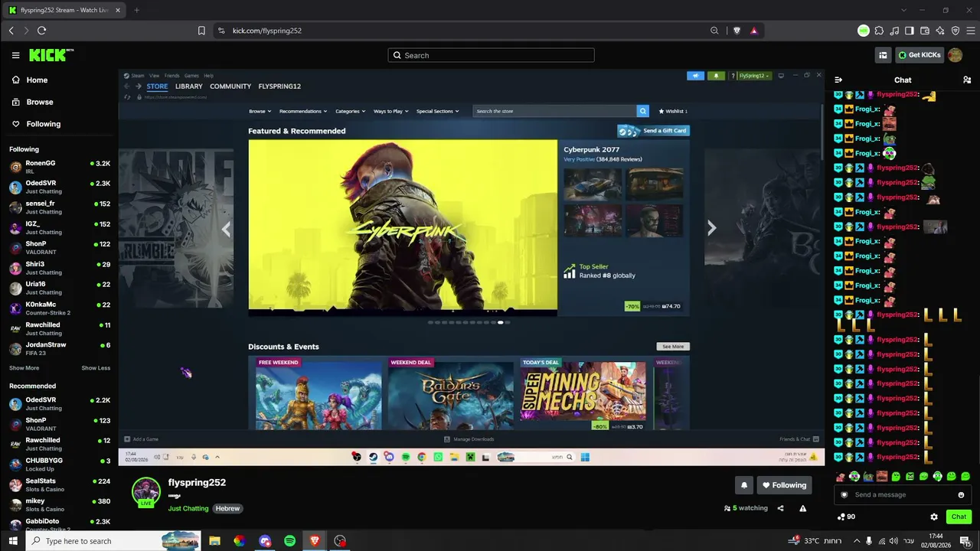Zoom out using address bar magnifier icon
This screenshot has height=551, width=980.
click(714, 31)
